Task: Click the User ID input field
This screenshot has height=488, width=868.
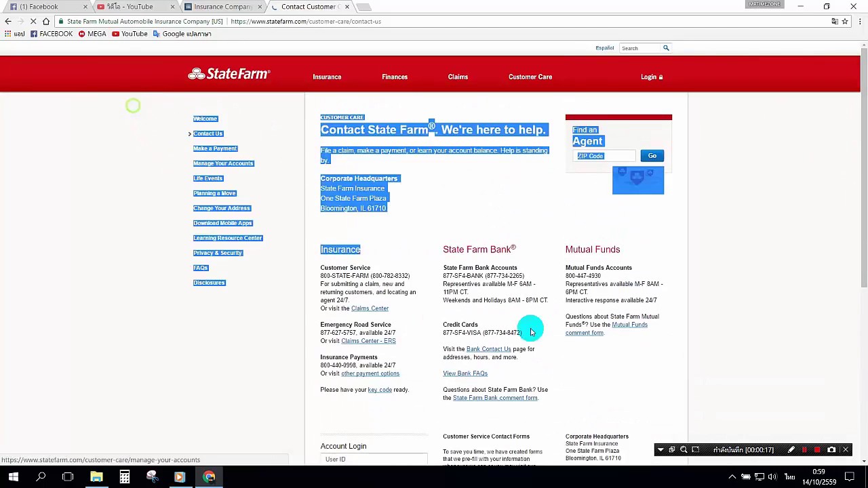Action: 374,460
